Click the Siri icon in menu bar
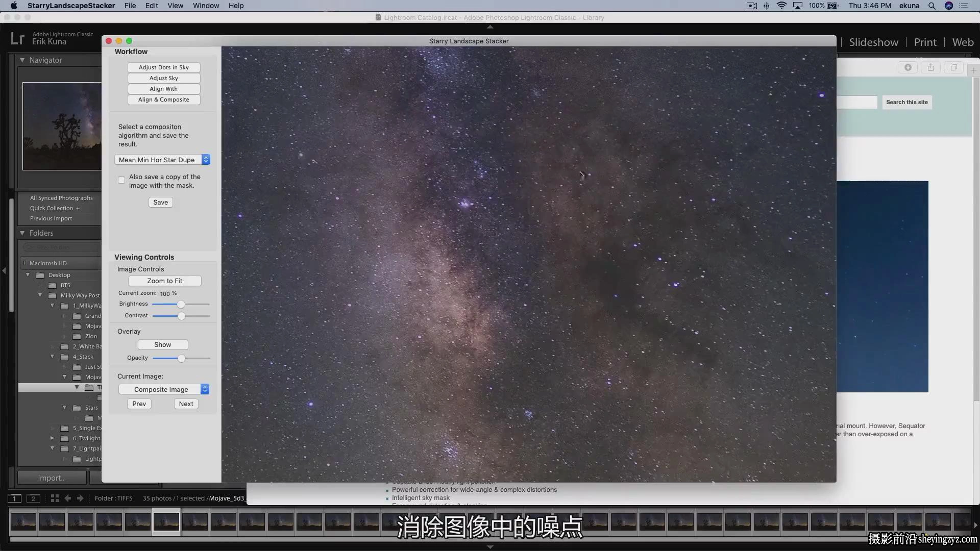Viewport: 980px width, 551px height. 948,6
